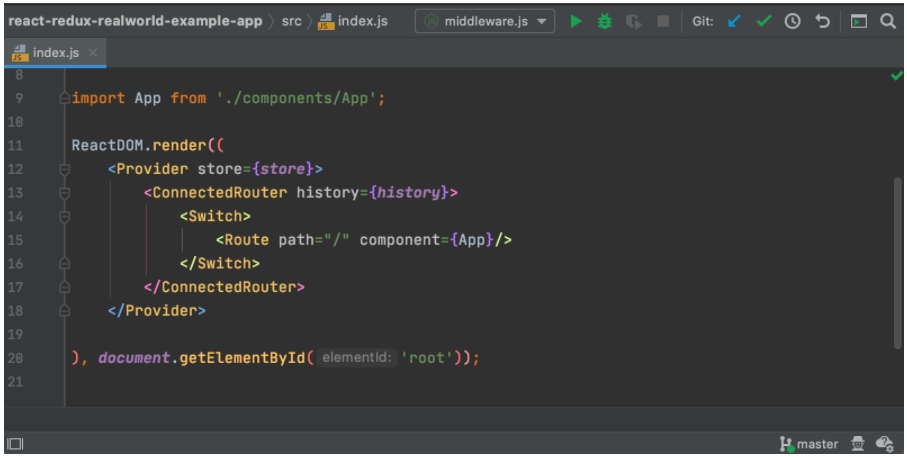Open middleware.js run configuration dropdown

[x=485, y=21]
